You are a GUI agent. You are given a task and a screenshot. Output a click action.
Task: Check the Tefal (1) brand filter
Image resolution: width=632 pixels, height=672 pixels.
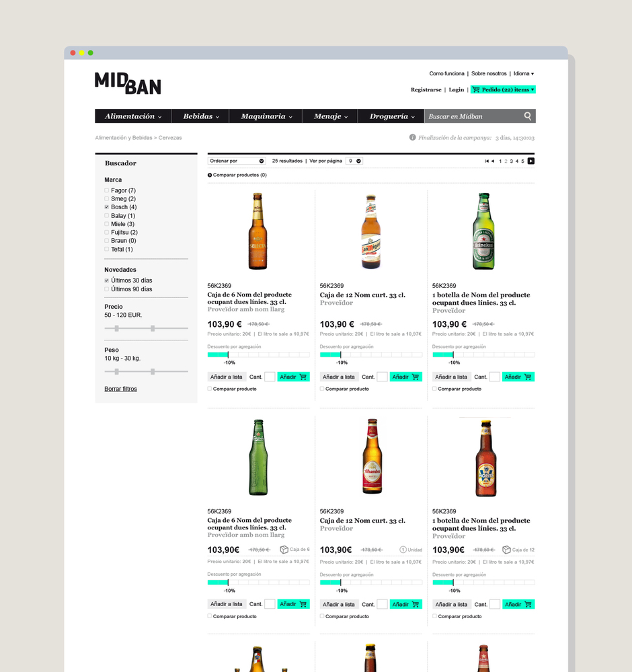pos(107,249)
